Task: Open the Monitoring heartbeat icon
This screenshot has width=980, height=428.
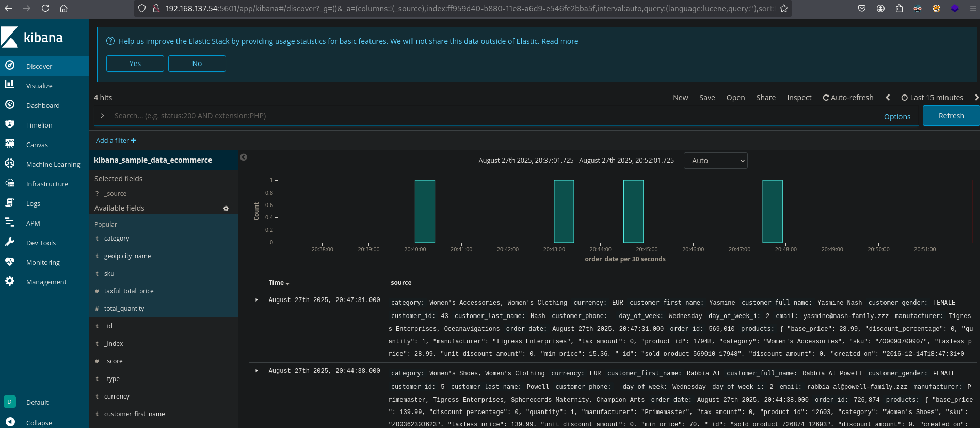Action: click(10, 262)
